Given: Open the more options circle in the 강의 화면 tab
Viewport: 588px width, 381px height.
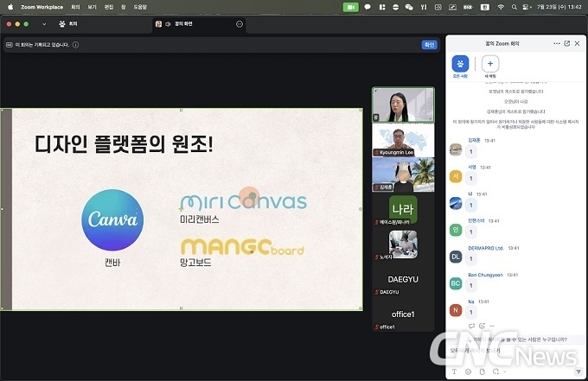Looking at the screenshot, I should [x=240, y=24].
